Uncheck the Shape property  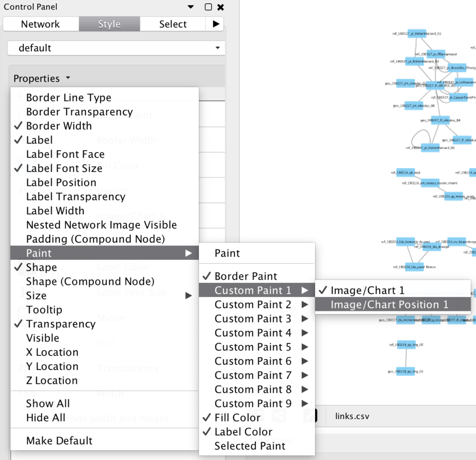pos(105,267)
